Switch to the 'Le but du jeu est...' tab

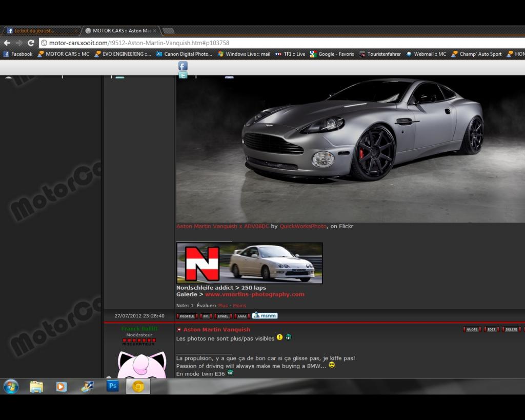point(41,30)
